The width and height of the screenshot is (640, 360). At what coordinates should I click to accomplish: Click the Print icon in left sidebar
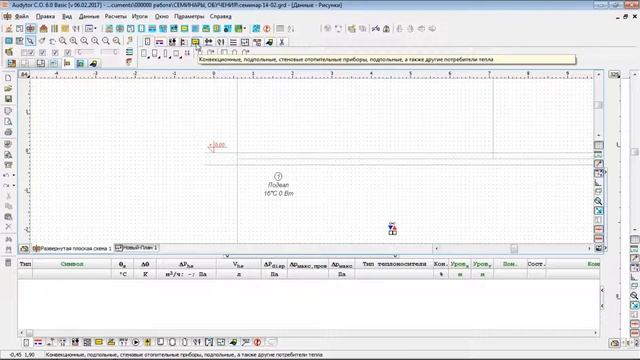click(x=8, y=132)
